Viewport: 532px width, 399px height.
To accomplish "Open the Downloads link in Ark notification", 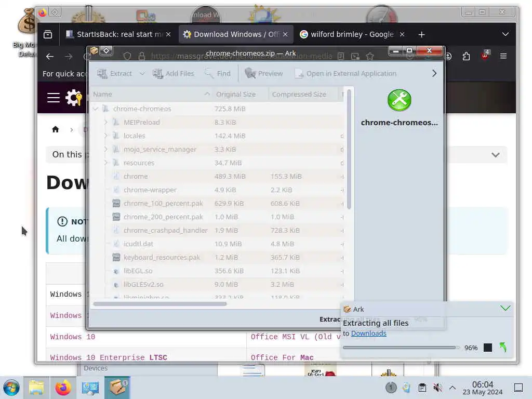I will 368,334.
